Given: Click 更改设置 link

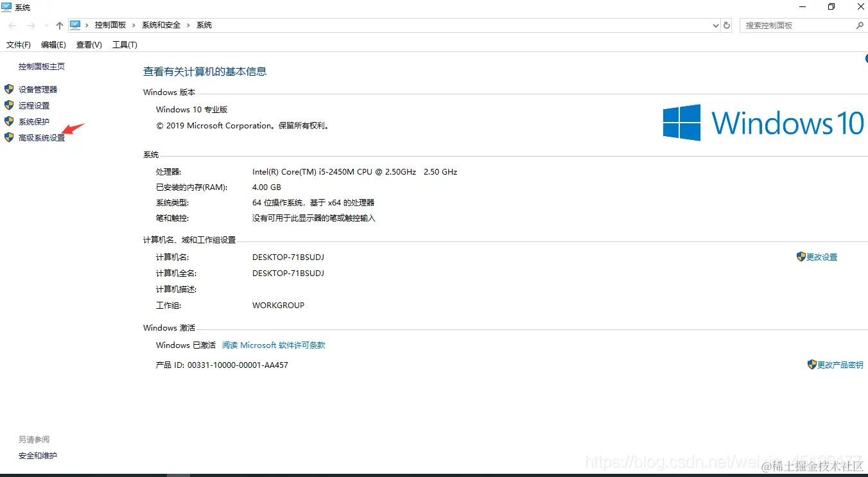Looking at the screenshot, I should coord(822,257).
